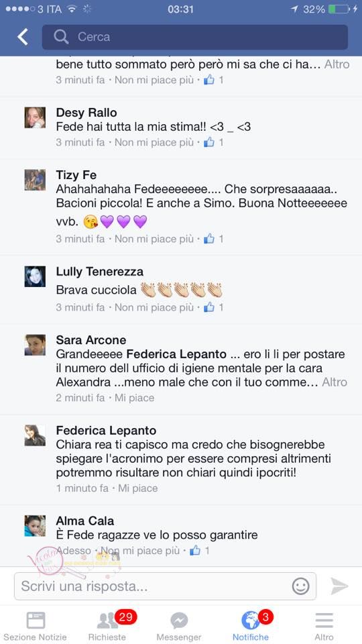Open Alma Cala's profile picture

(x=35, y=526)
